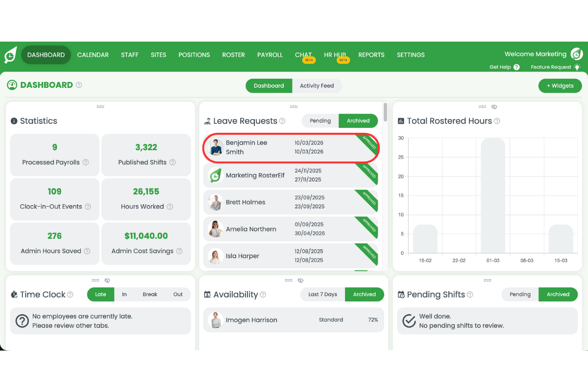Switch to the Activity Feed tab
The width and height of the screenshot is (588, 392).
click(317, 86)
